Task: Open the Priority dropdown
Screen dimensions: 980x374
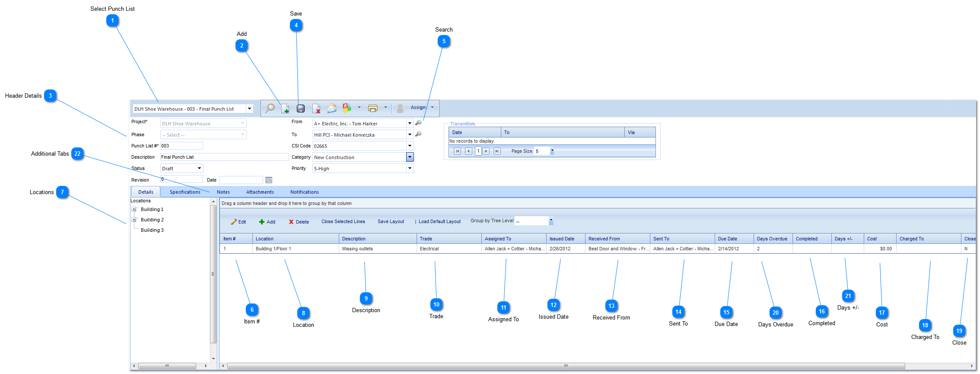Action: tap(410, 169)
